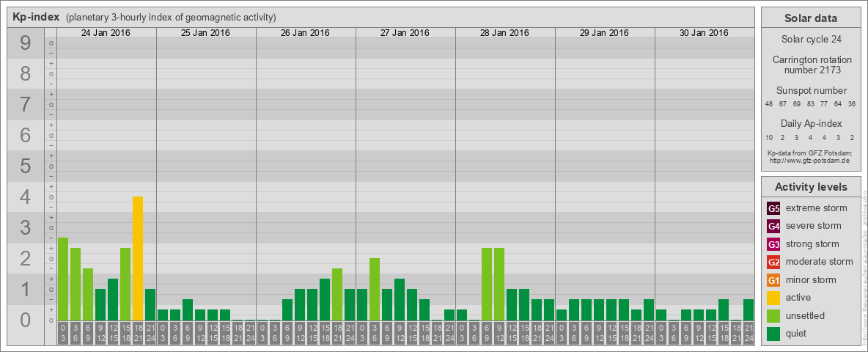Click the 21-24 time label under 30 Jan
868x352 pixels.
tap(749, 334)
